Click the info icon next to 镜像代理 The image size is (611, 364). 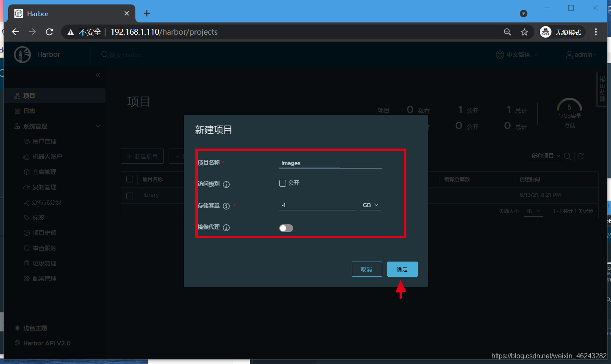(x=226, y=228)
